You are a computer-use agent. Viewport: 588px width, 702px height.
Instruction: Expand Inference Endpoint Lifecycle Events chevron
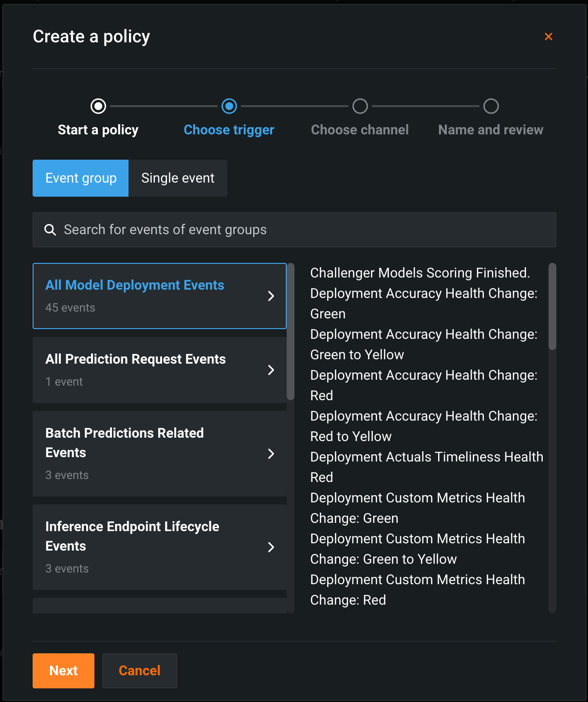click(271, 547)
